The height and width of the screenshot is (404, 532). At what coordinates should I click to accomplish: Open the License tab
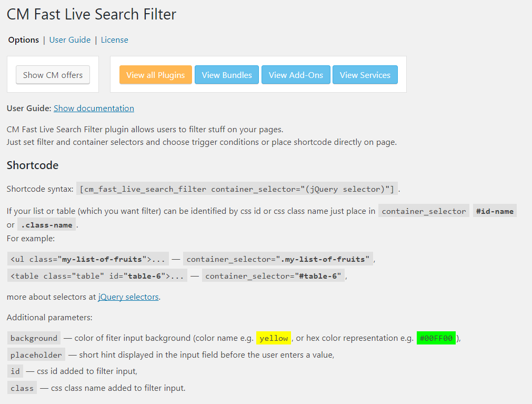[114, 40]
